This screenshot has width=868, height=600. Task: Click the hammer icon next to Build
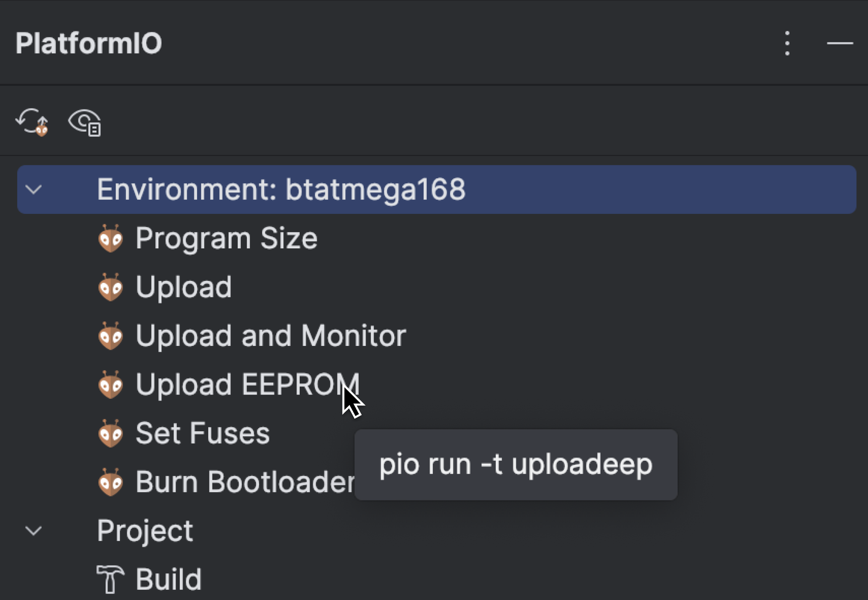(x=110, y=579)
